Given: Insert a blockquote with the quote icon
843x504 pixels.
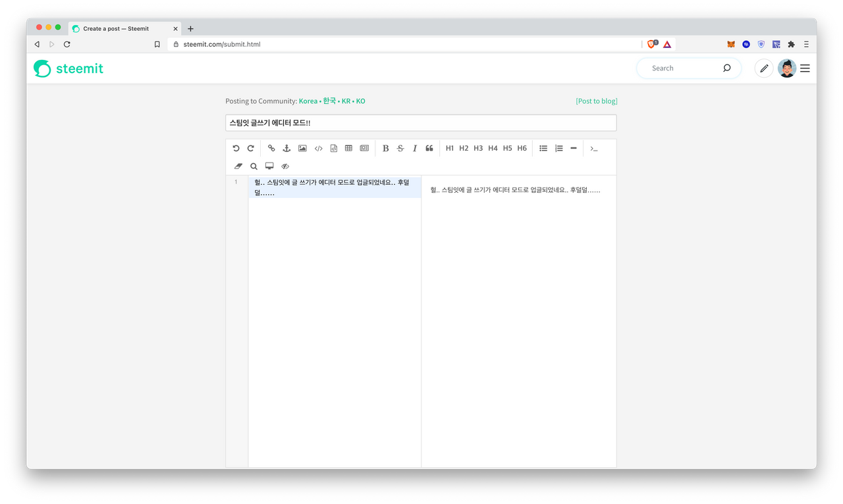Looking at the screenshot, I should point(429,149).
